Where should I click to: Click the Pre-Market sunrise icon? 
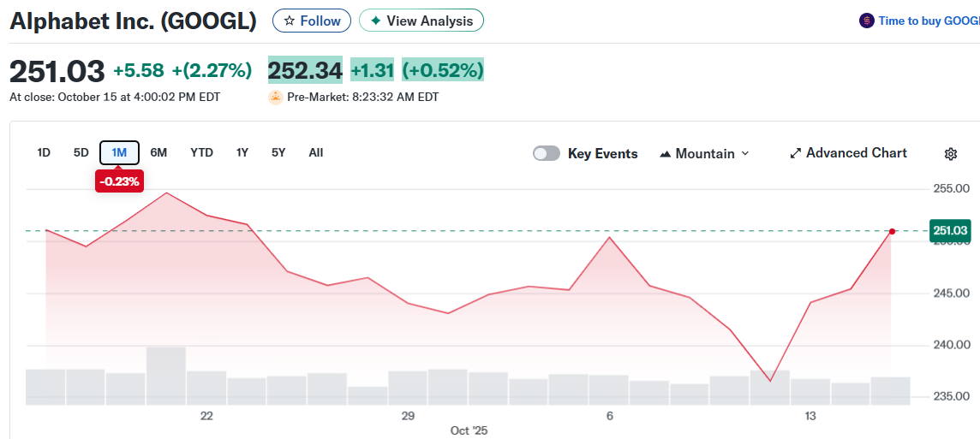pos(276,97)
